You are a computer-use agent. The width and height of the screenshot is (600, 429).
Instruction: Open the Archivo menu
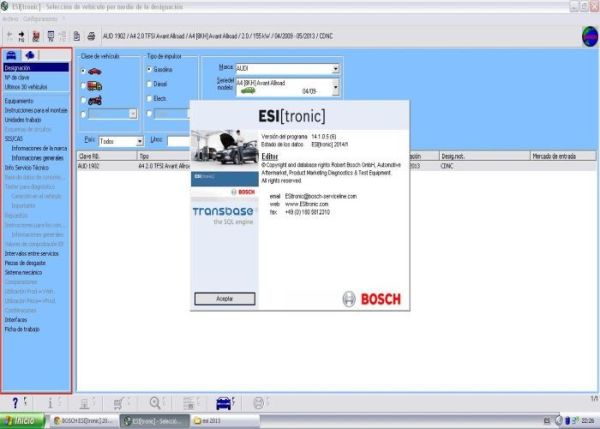(x=10, y=19)
